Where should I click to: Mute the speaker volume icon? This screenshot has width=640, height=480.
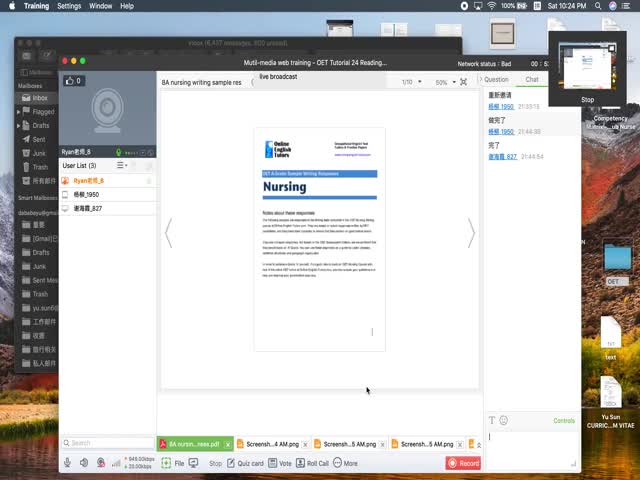(x=84, y=463)
